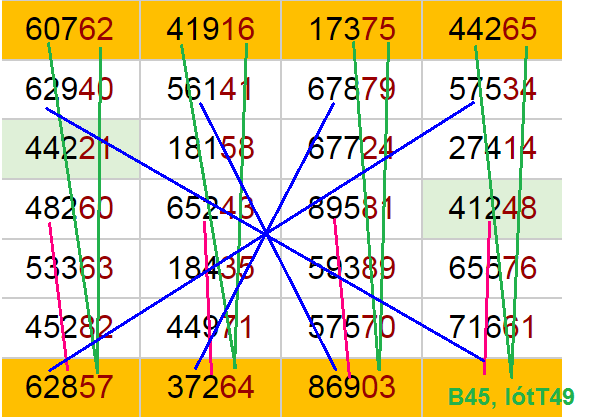Select the cell containing 48260
Screen dimensions: 594x417
(71, 209)
